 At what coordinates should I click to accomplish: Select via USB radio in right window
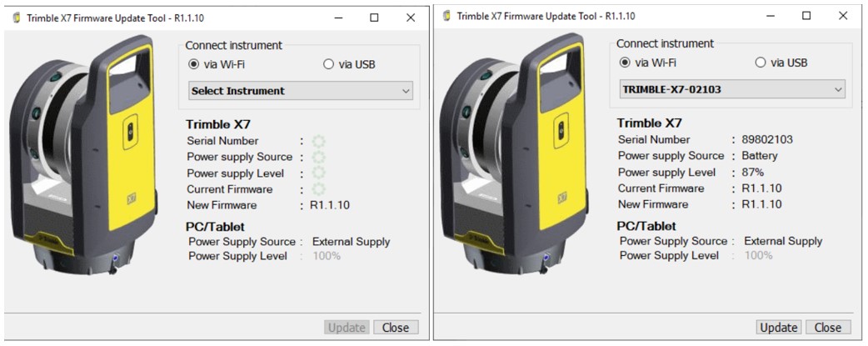(x=761, y=63)
